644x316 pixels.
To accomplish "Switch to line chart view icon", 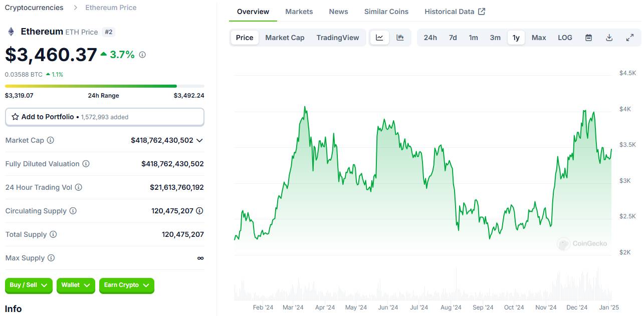I will [379, 38].
